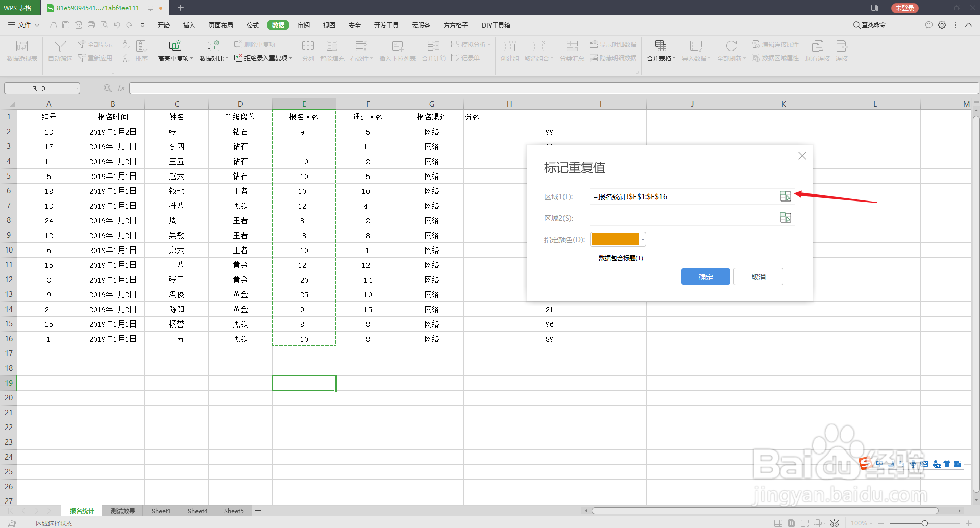The image size is (980, 528).
Task: Click normal grid view icon in status bar
Action: point(778,523)
